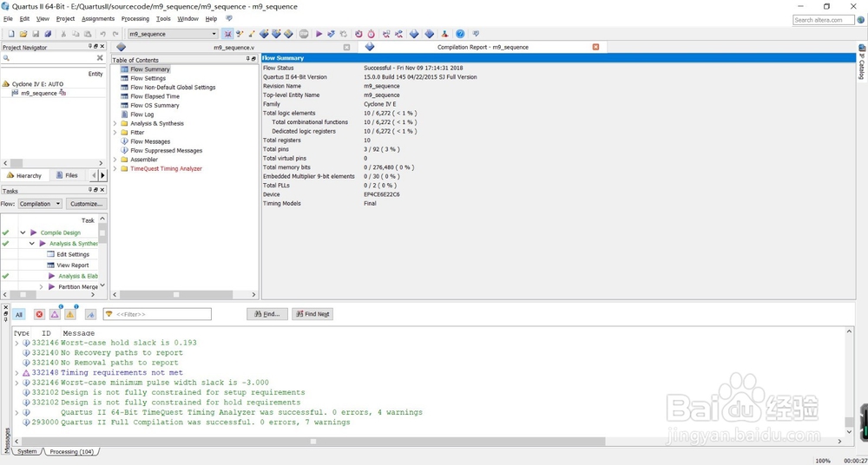Open TimeQuest Timing Analyzer clock icon
This screenshot has width=868, height=465.
pos(358,34)
